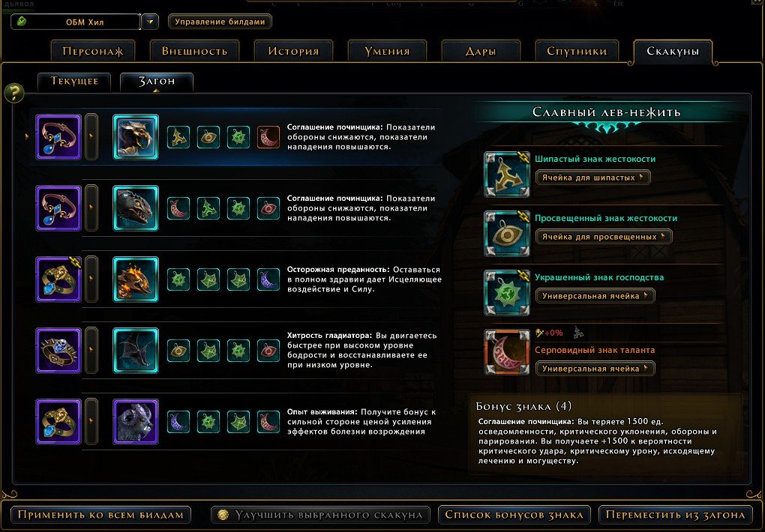Click the Шипастый знак жестокости insignia slot
Image resolution: width=765 pixels, height=532 pixels.
pyautogui.click(x=506, y=175)
